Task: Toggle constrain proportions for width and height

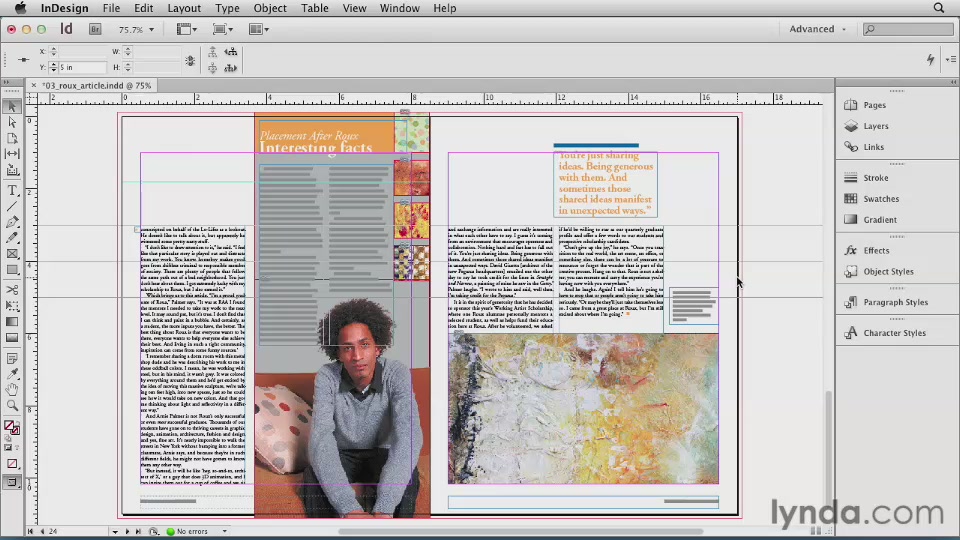Action: pyautogui.click(x=190, y=60)
